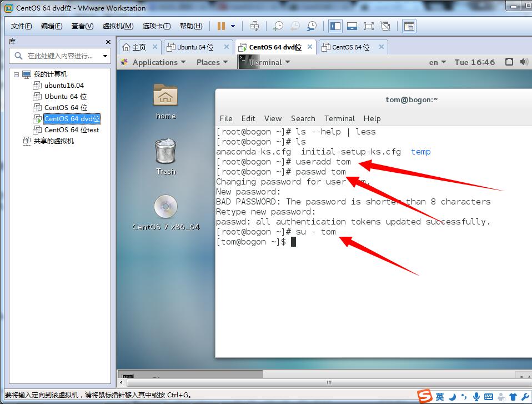Click the Tue 16:46 clock

(x=474, y=62)
